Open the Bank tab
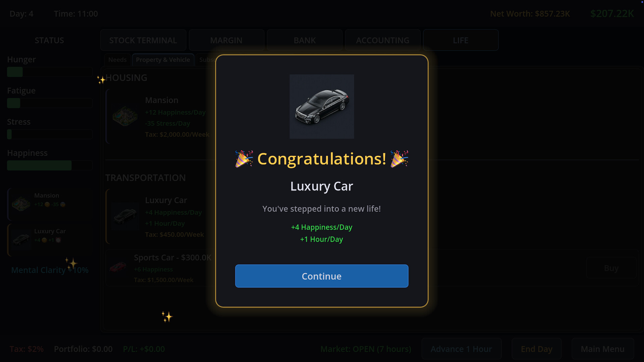The image size is (644, 362). [305, 40]
